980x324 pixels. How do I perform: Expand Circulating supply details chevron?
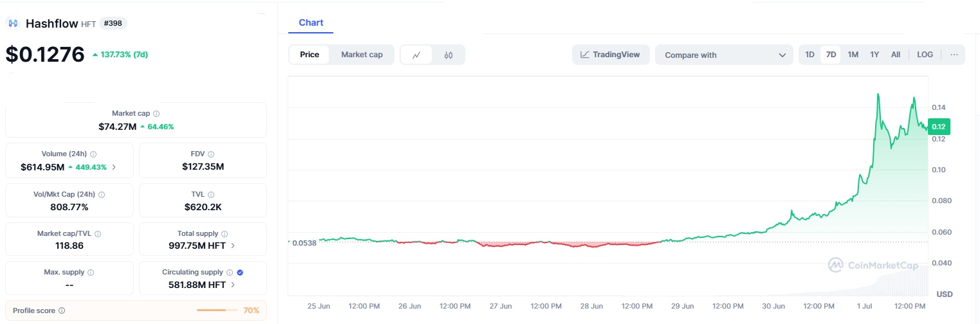coord(233,285)
